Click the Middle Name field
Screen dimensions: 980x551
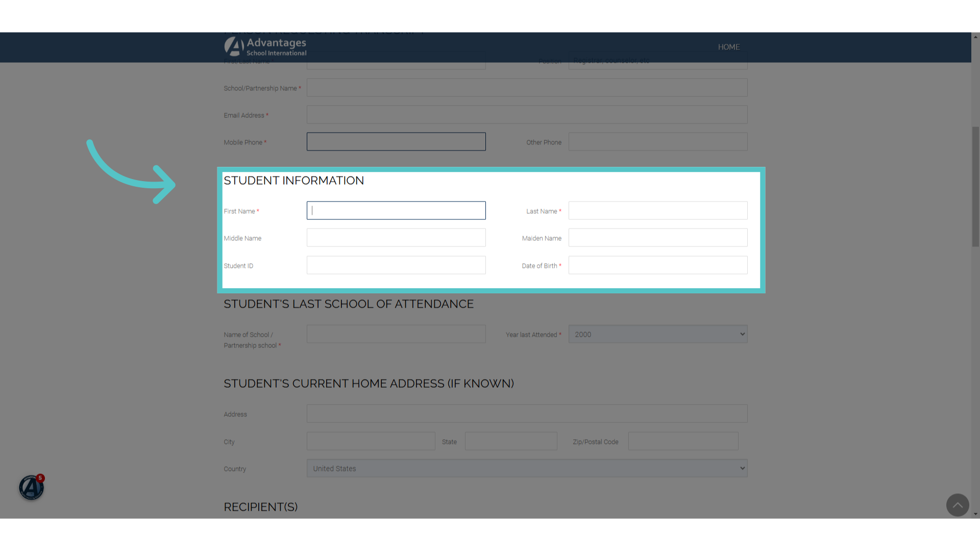[396, 238]
